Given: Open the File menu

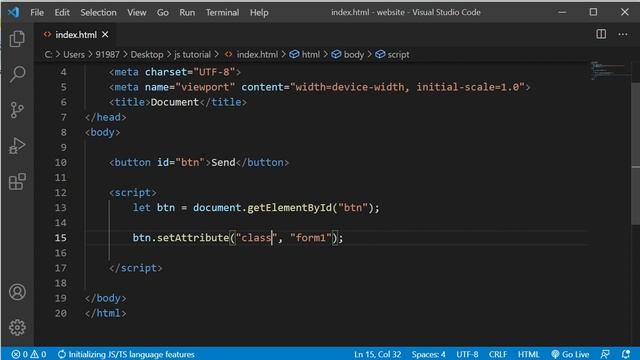Looking at the screenshot, I should [x=37, y=13].
